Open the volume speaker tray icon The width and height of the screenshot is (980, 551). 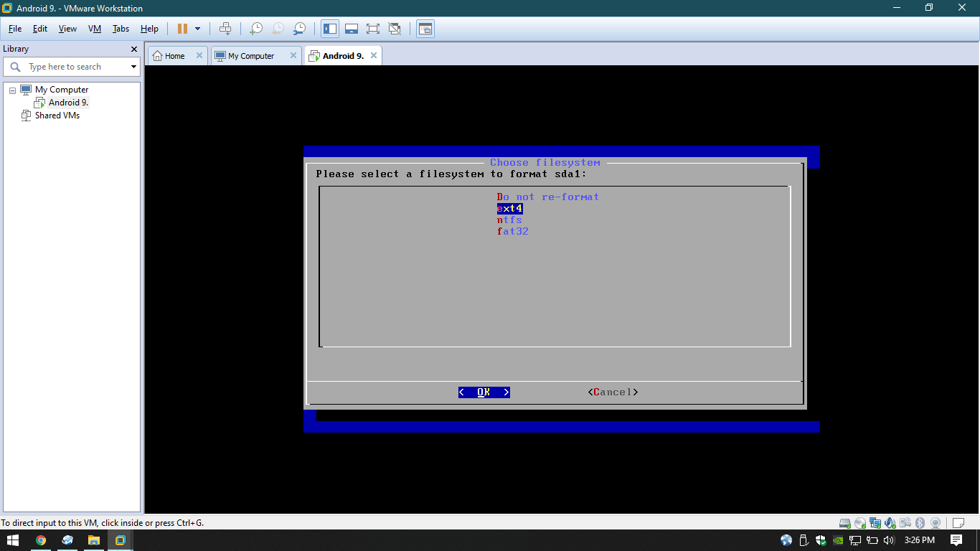[x=890, y=540]
